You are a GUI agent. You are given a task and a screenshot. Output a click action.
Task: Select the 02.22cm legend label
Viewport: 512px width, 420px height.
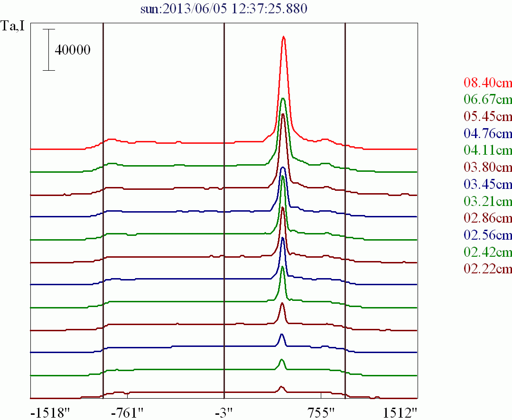(x=488, y=269)
